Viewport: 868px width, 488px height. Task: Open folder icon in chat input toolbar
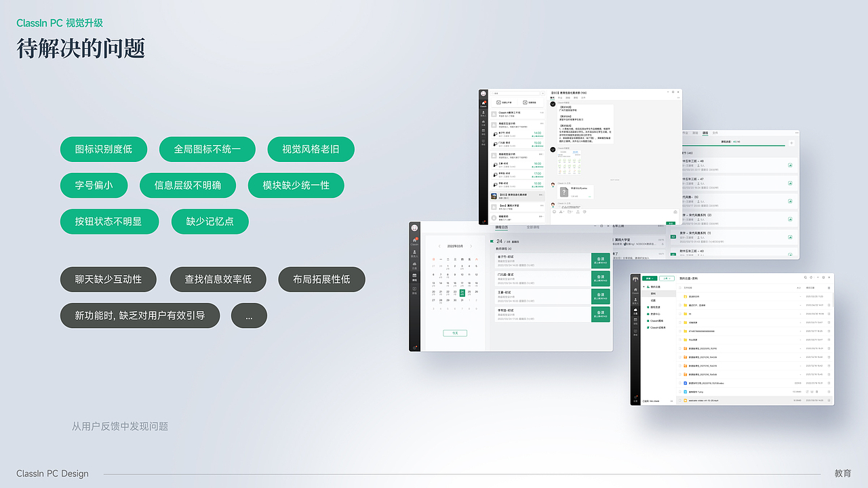tap(570, 211)
